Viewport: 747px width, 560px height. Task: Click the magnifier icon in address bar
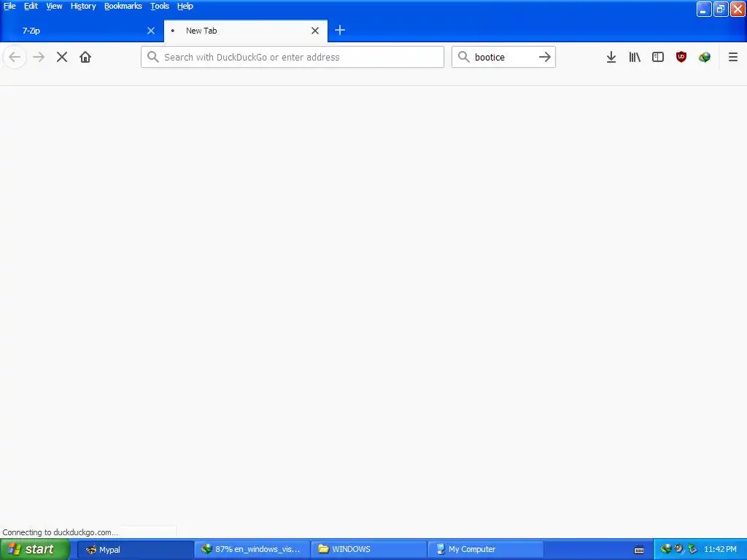152,57
